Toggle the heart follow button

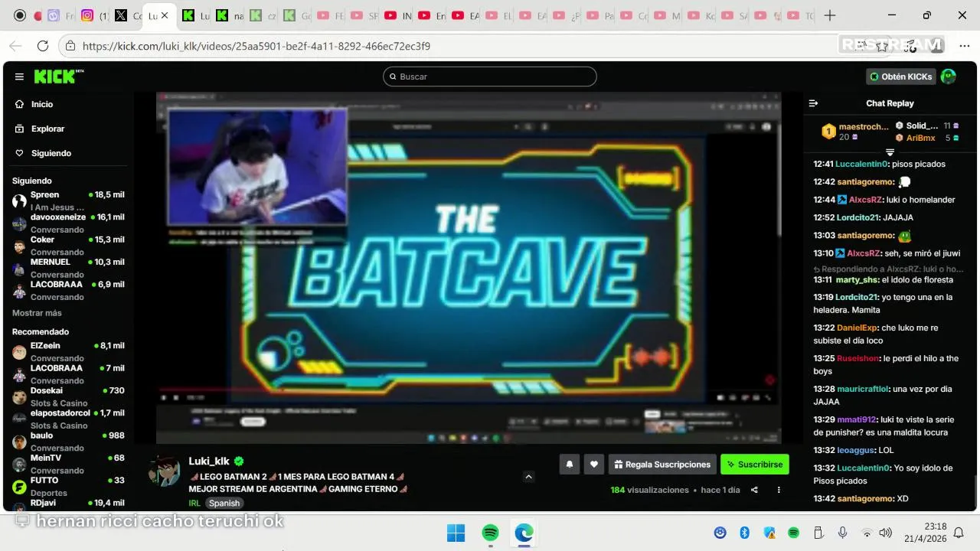coord(594,464)
